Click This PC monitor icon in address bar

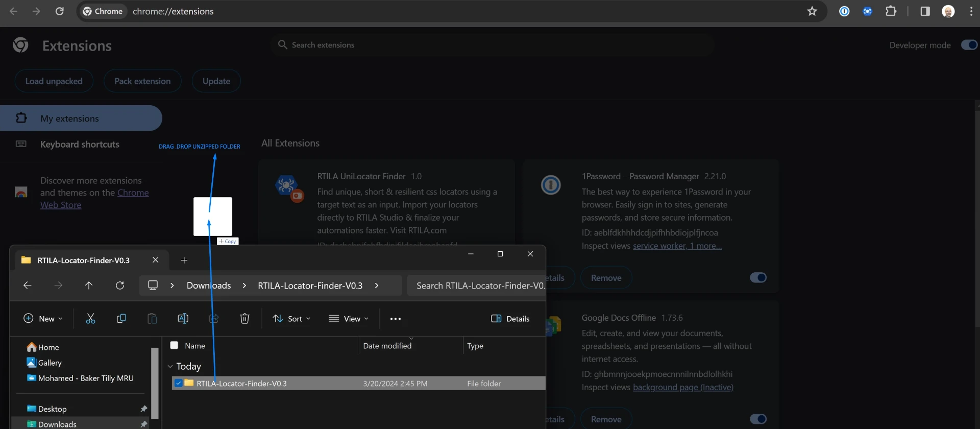tap(153, 285)
